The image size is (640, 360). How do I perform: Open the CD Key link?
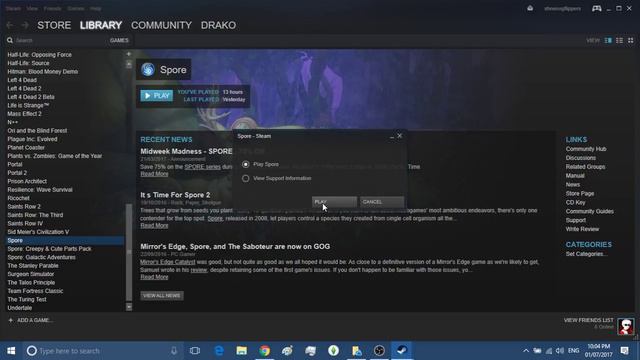click(576, 202)
